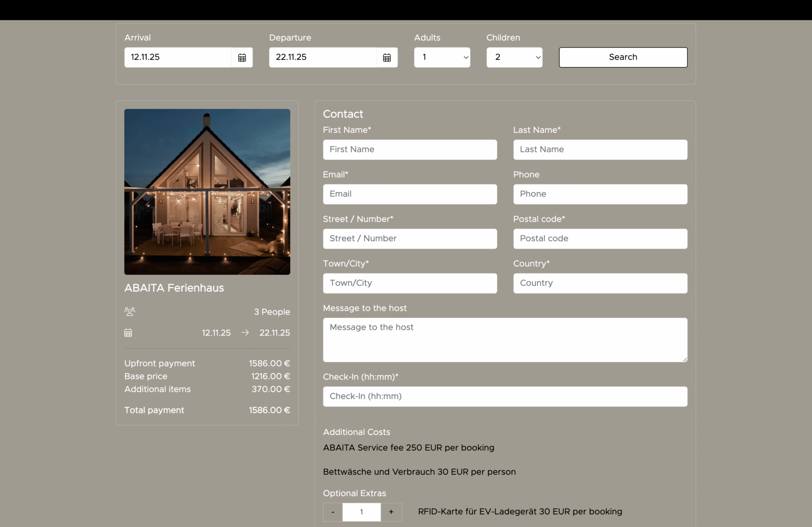The width and height of the screenshot is (812, 527).
Task: Click the ABAITA Ferienhaus house photo
Action: [x=207, y=192]
